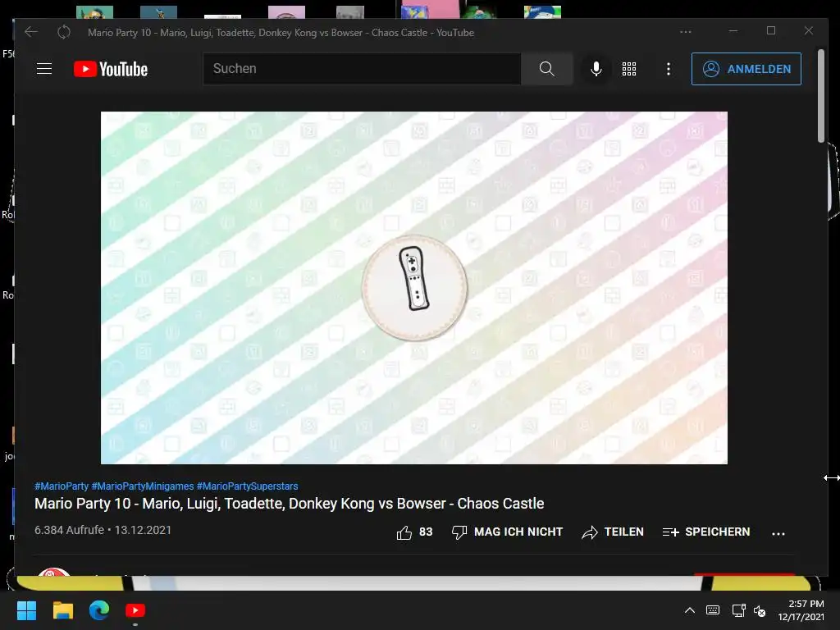Viewport: 840px width, 630px height.
Task: Open the #MarioPartySuperstars hashtag link
Action: click(247, 486)
